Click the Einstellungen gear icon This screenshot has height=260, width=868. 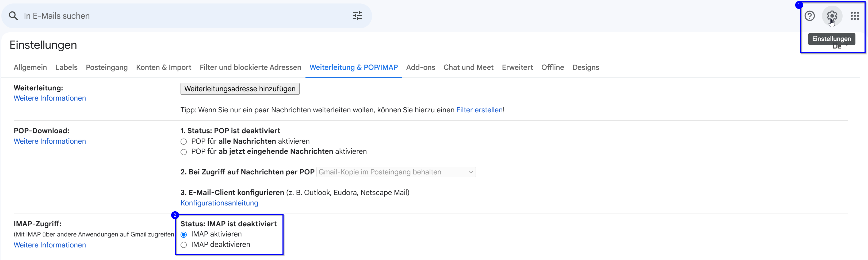[832, 16]
